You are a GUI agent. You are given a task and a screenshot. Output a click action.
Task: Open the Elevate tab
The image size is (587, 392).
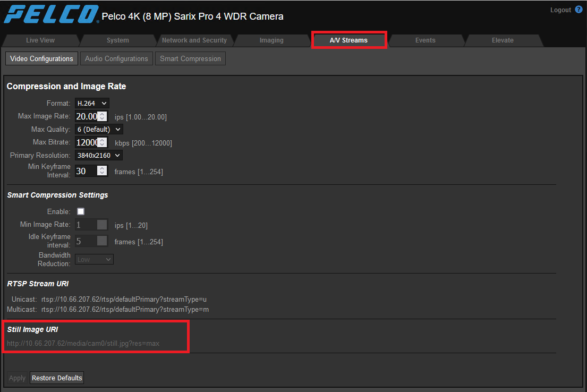point(503,40)
